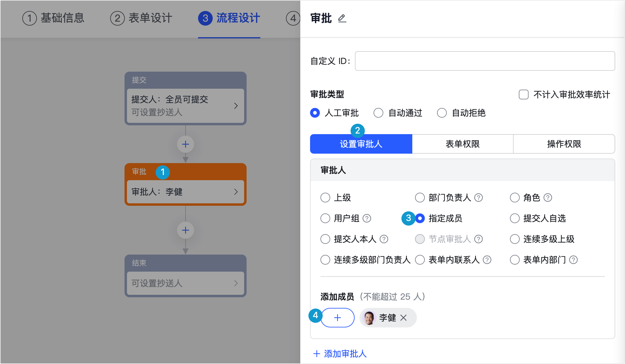Click help icon next to 表单内部门
Viewport: 625px width, 364px height.
click(x=573, y=260)
